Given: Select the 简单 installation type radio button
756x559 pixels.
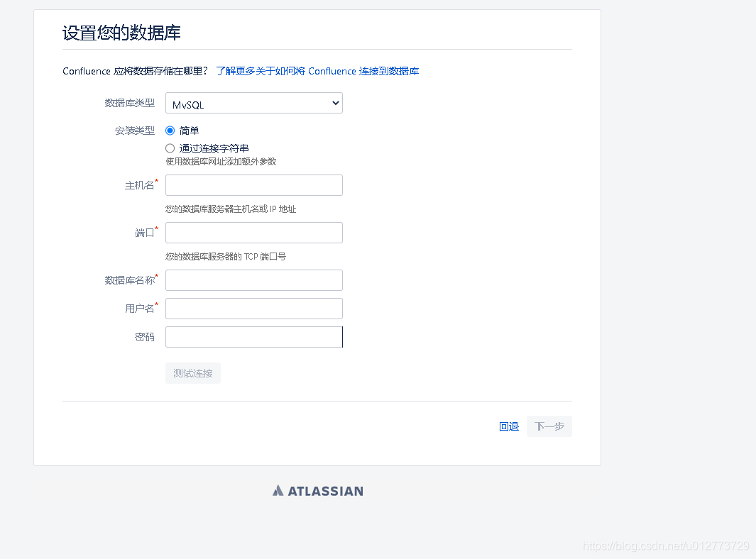Looking at the screenshot, I should coord(170,131).
